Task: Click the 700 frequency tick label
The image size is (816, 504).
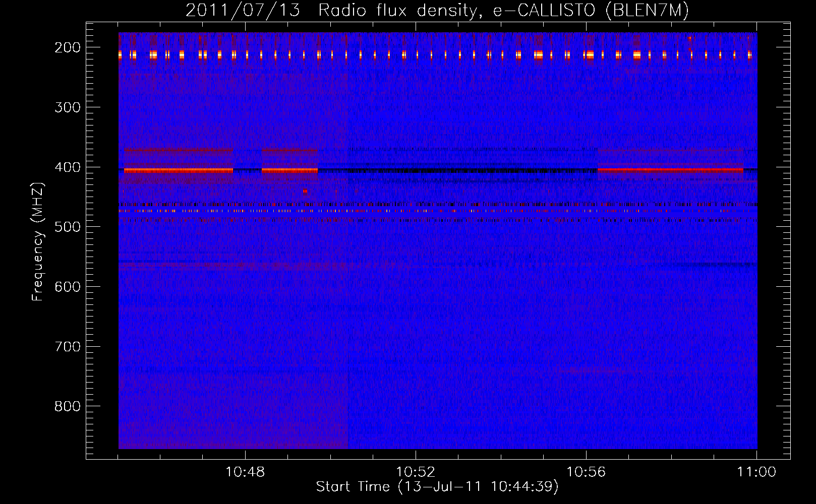Action: [x=68, y=347]
